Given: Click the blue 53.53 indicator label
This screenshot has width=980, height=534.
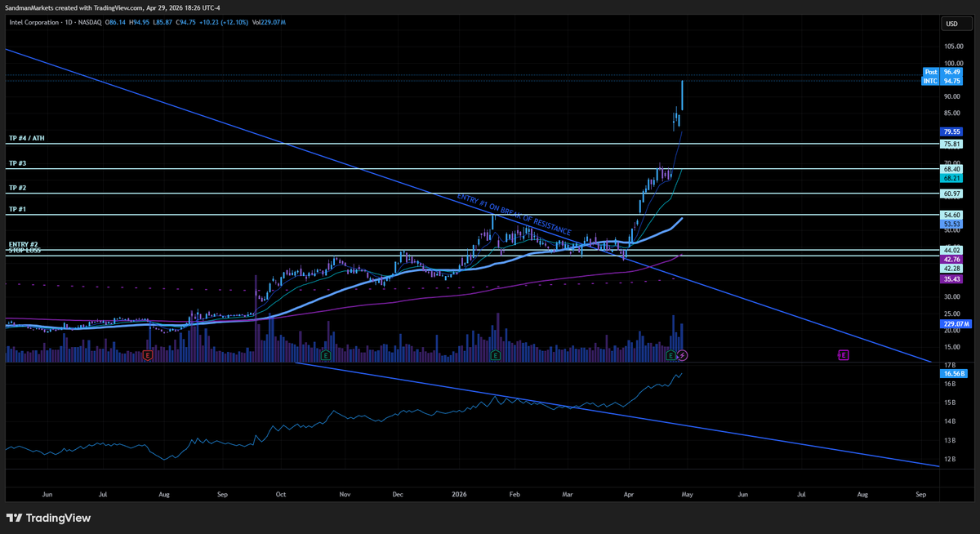Looking at the screenshot, I should 951,224.
